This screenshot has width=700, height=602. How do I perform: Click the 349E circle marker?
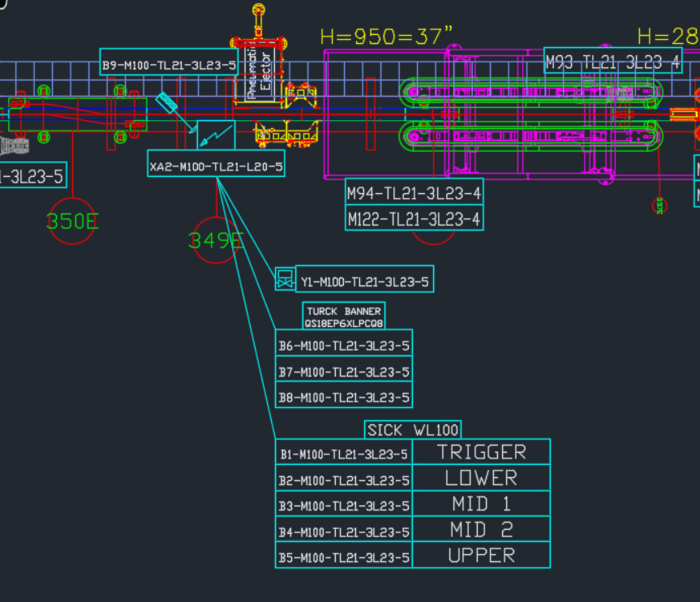point(216,240)
